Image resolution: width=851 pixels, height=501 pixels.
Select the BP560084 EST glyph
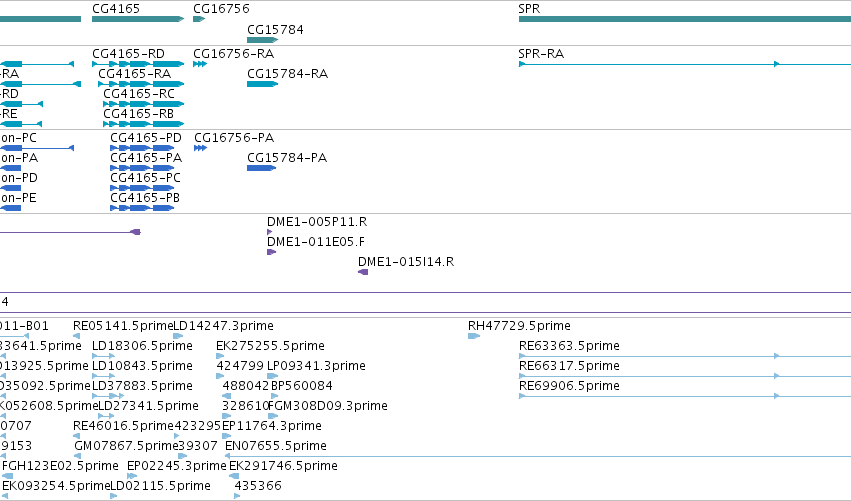[x=275, y=396]
